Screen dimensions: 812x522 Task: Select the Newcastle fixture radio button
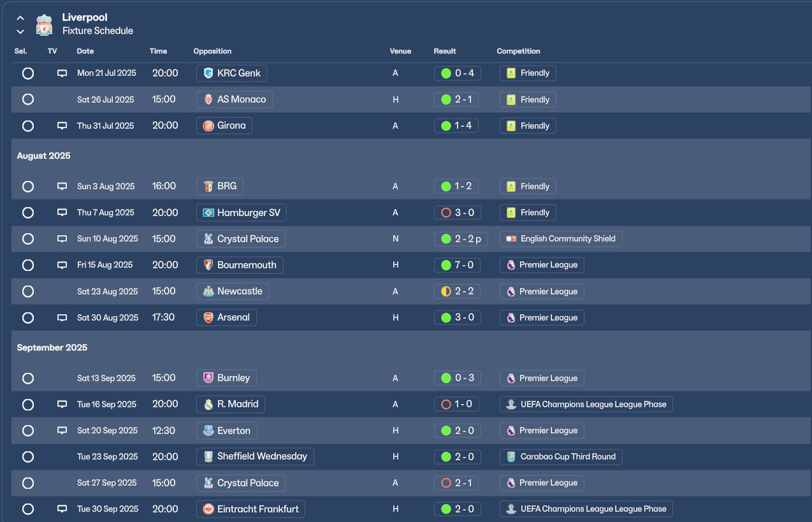point(28,291)
